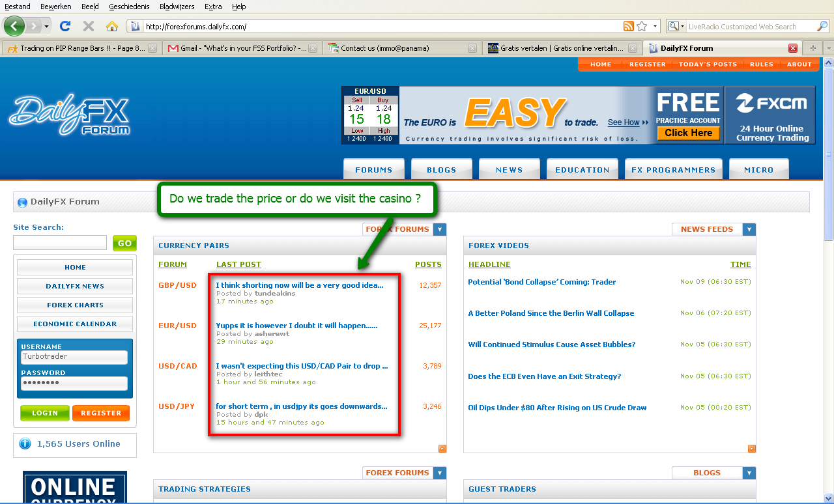The height and width of the screenshot is (504, 834).
Task: Open FOREX CHARTS in the sidebar
Action: [x=75, y=305]
